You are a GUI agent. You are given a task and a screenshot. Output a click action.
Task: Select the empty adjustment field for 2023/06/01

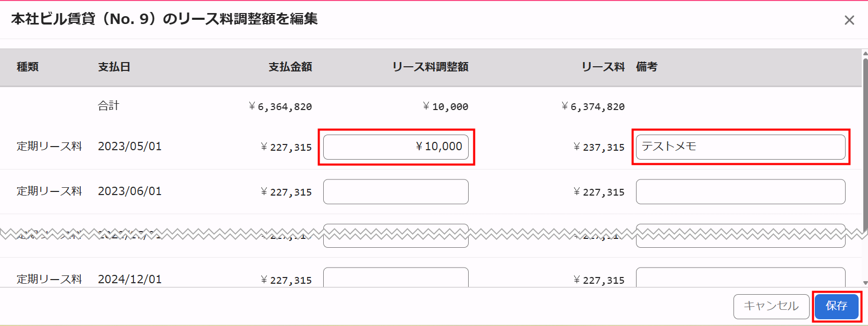396,192
